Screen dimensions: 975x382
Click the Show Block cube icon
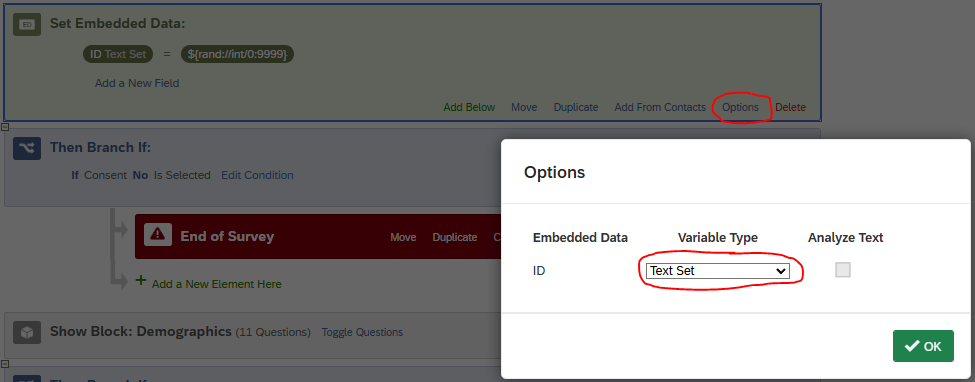coord(27,332)
